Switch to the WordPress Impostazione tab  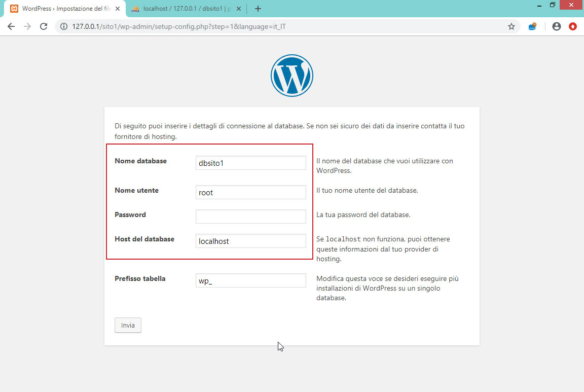pos(65,9)
